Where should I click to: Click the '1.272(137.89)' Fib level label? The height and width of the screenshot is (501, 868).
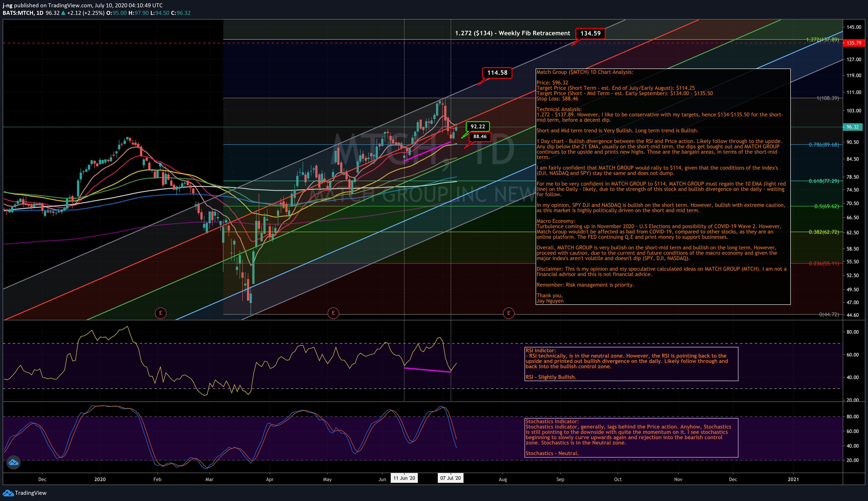pos(823,40)
